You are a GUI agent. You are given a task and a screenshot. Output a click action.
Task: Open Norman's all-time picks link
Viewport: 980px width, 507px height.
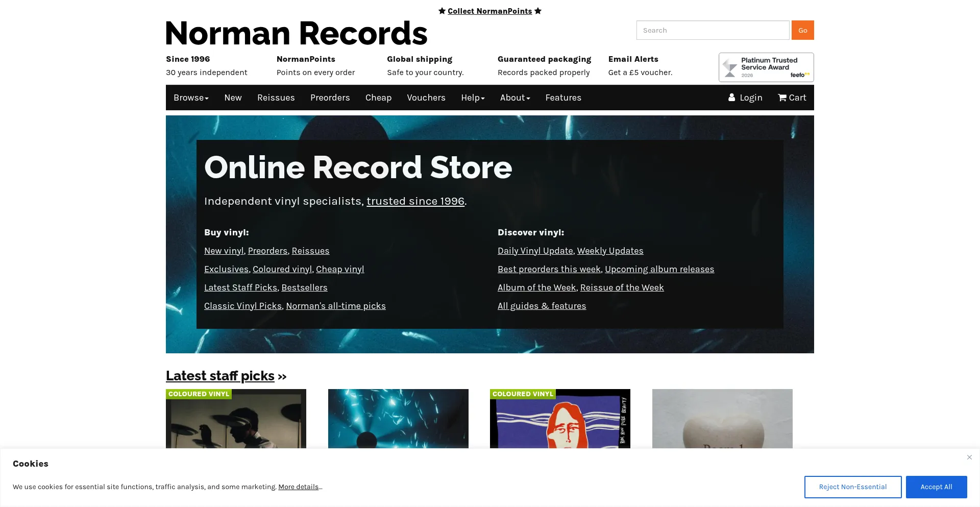[336, 306]
